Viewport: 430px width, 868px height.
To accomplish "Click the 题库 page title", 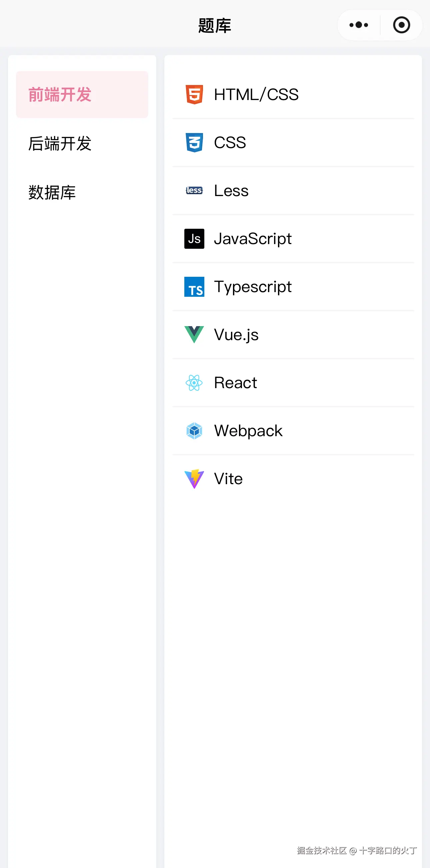I will point(214,26).
